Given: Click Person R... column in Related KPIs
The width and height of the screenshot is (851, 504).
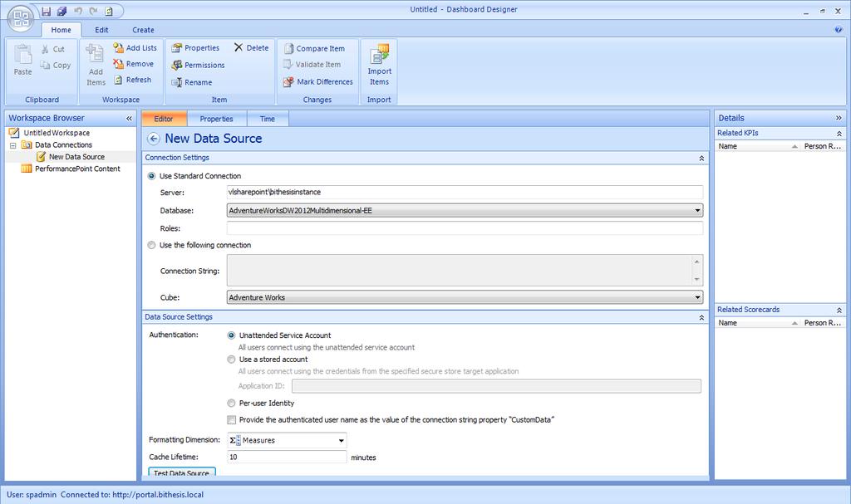Looking at the screenshot, I should point(823,146).
